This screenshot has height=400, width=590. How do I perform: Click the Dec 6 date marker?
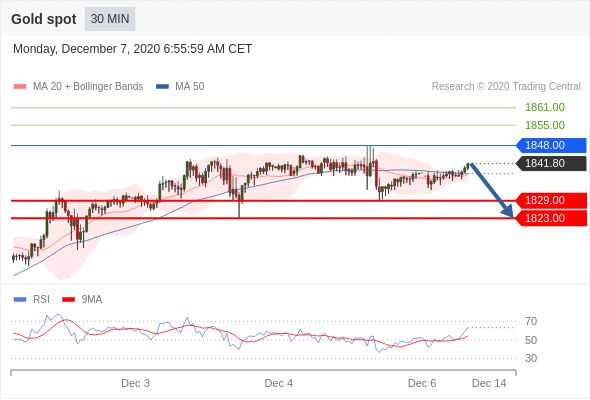click(x=422, y=383)
